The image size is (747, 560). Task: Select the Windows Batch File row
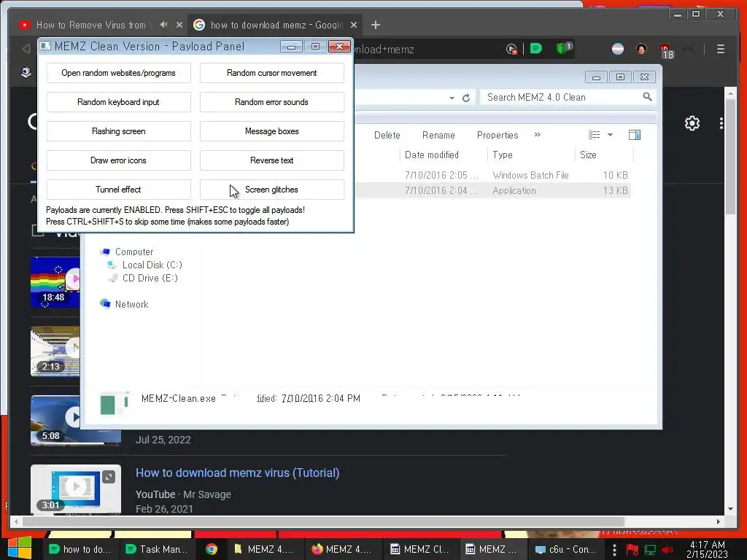click(493, 175)
